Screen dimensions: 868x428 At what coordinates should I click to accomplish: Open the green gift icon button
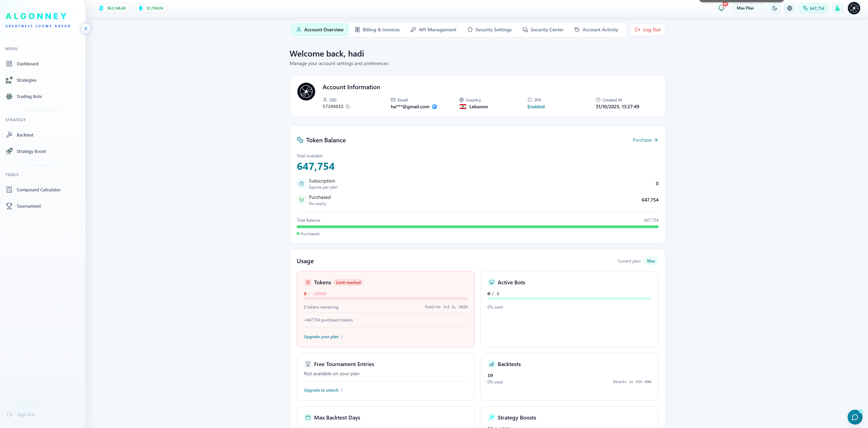coord(838,8)
